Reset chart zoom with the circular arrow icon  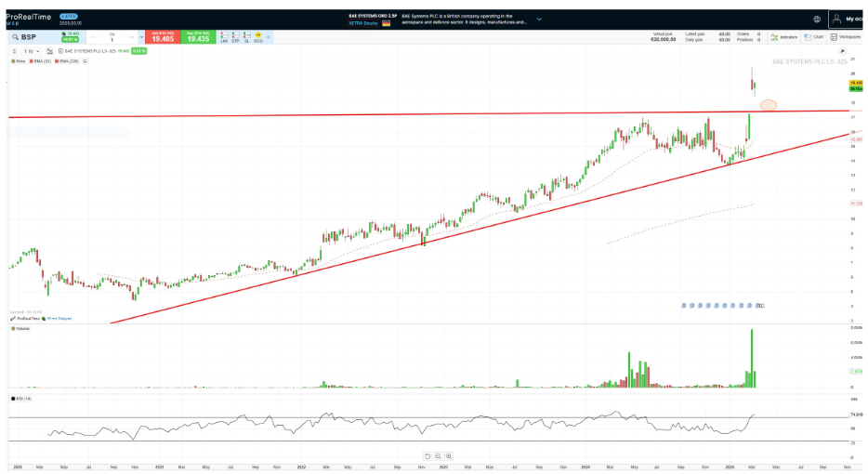(x=427, y=456)
